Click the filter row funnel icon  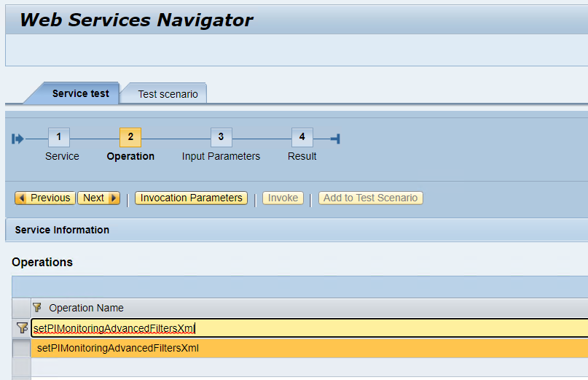[22, 328]
